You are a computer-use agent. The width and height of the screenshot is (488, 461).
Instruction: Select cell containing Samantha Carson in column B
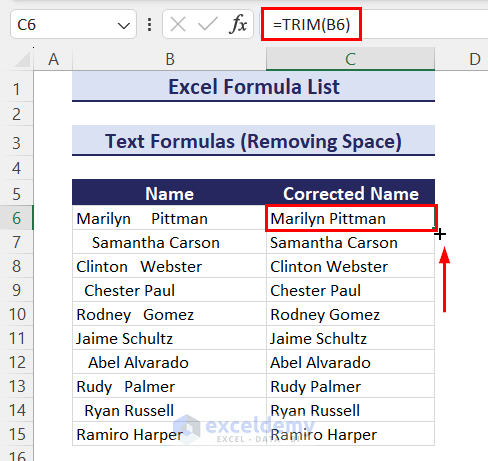(169, 242)
